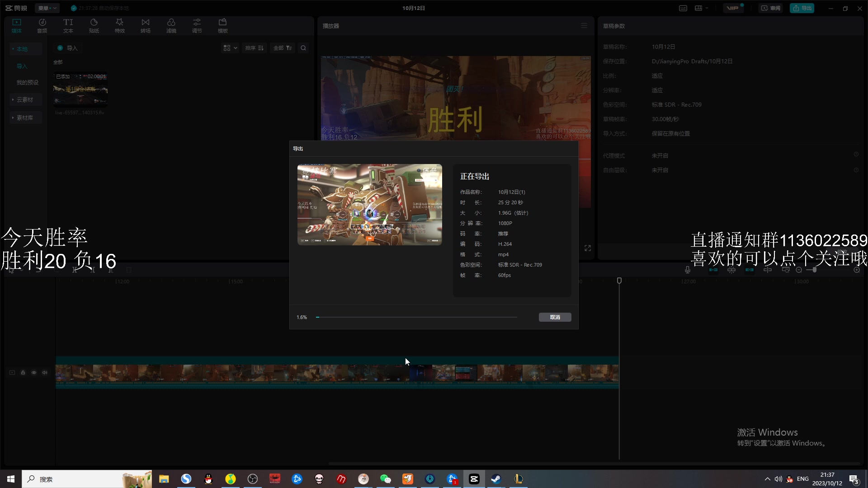Zoom out the timeline with minus icon
Image resolution: width=868 pixels, height=488 pixels.
[x=799, y=270]
